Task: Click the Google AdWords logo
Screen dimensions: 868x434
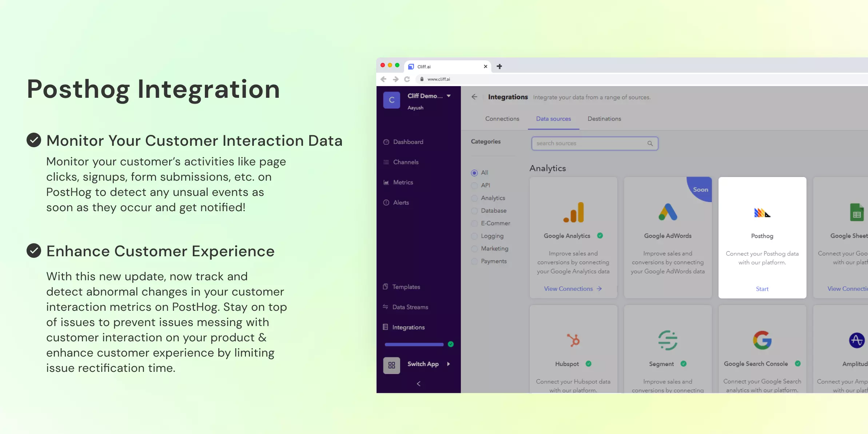Action: [x=668, y=212]
